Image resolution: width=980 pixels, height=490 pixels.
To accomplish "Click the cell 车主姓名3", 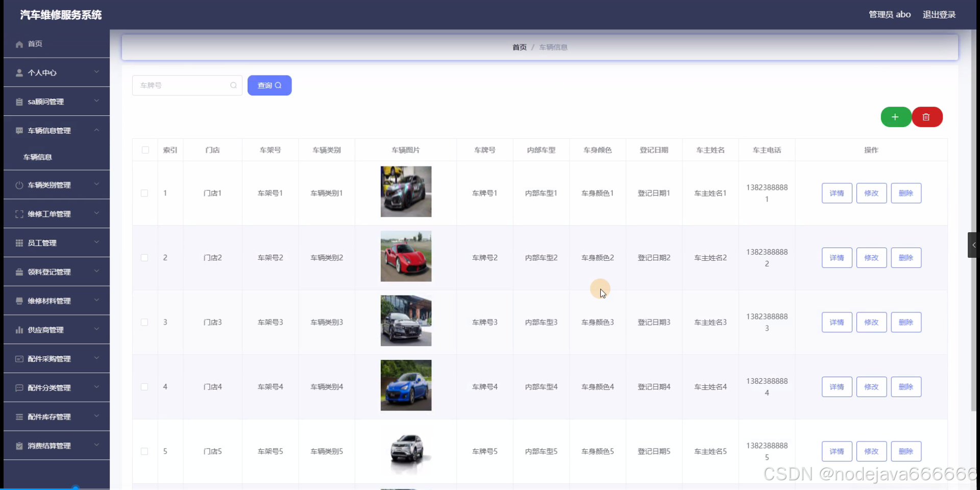I will pos(710,323).
